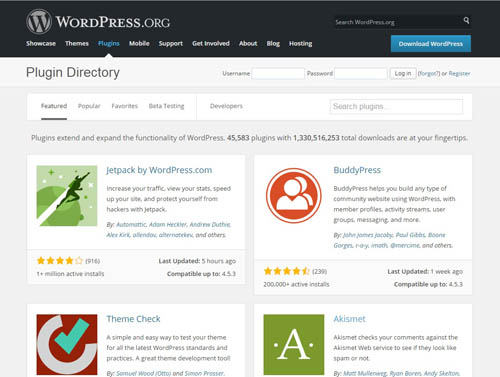Open the BuddyPress title link
This screenshot has width=500, height=377.
pyautogui.click(x=357, y=170)
